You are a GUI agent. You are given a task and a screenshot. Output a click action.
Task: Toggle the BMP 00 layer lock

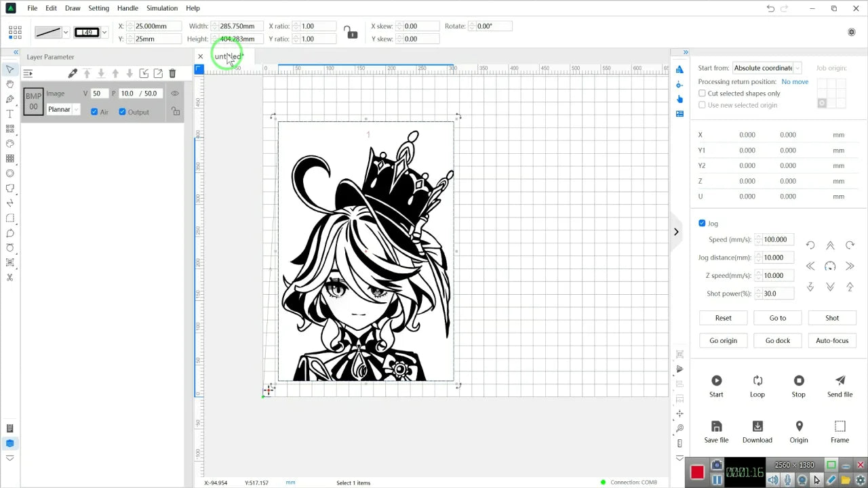[x=176, y=112]
